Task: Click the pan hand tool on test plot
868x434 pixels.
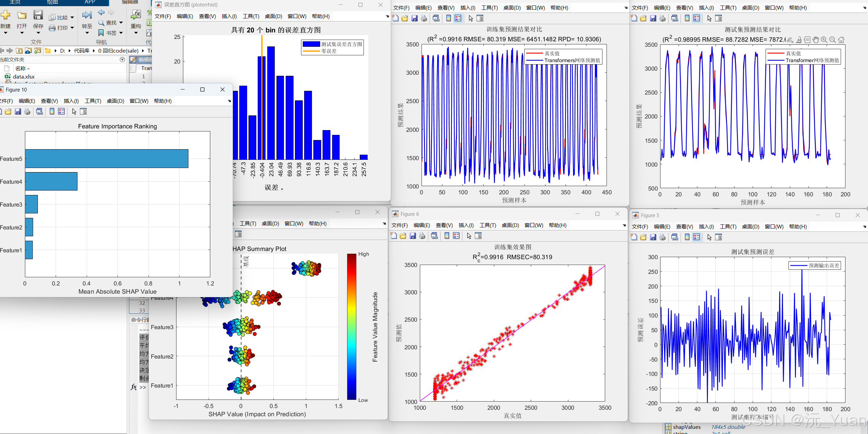Action: click(815, 40)
